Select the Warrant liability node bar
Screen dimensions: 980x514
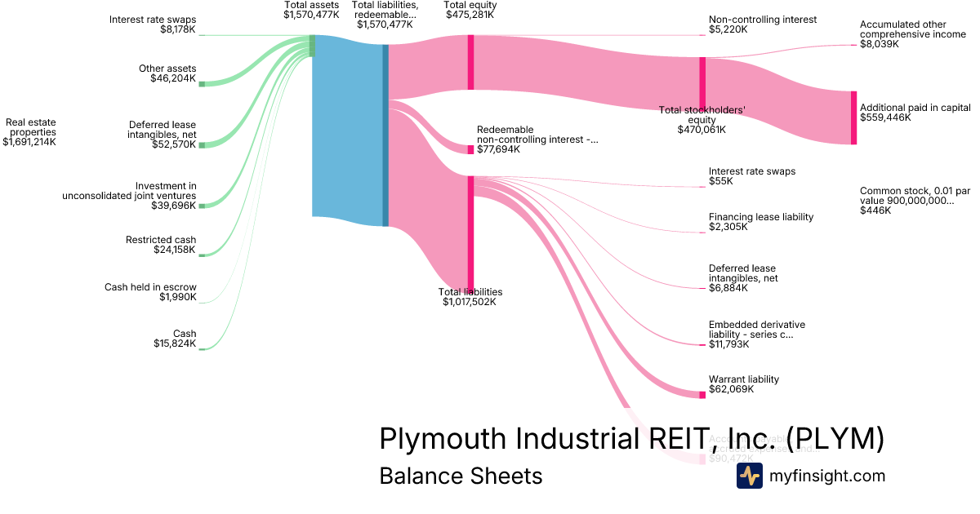(702, 395)
